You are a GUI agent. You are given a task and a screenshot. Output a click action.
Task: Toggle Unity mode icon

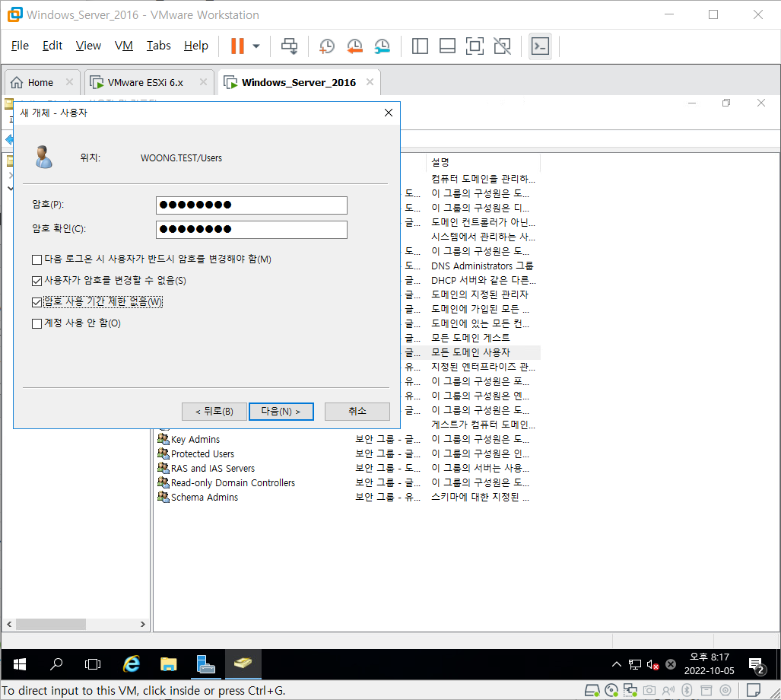[502, 46]
